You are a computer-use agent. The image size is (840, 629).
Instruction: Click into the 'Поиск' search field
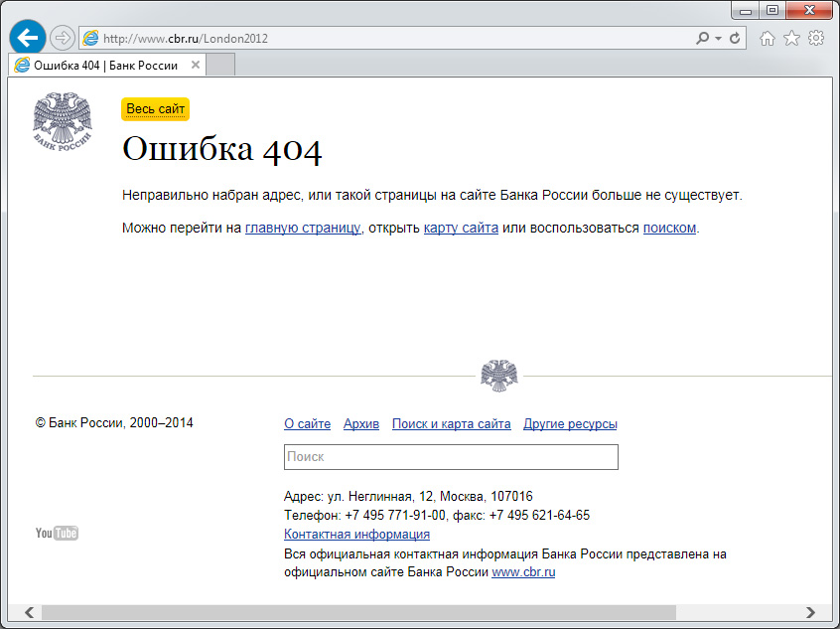451,457
